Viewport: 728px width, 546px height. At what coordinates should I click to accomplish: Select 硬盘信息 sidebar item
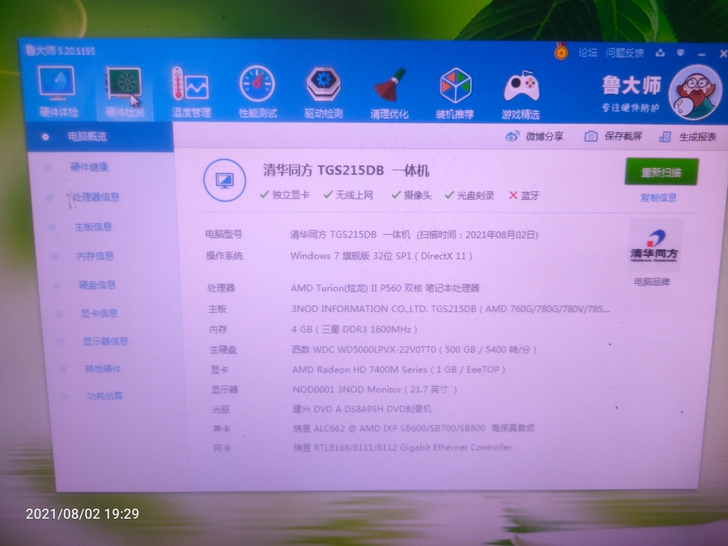[x=97, y=285]
